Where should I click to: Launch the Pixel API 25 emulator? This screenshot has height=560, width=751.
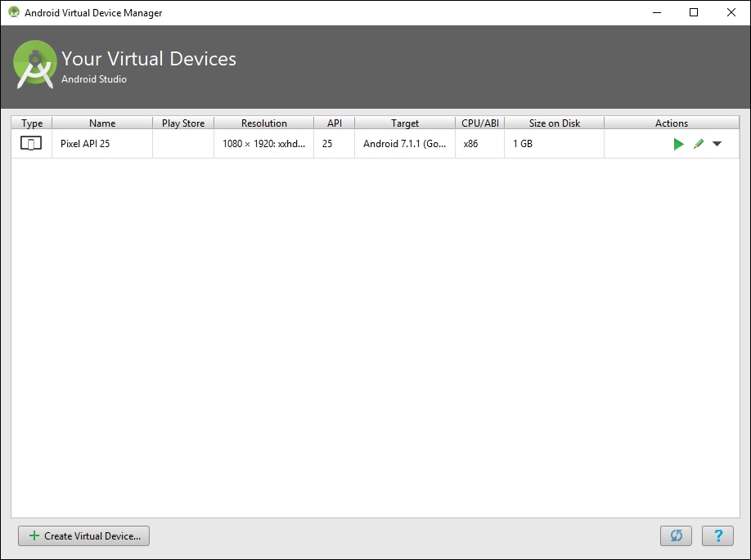[678, 144]
